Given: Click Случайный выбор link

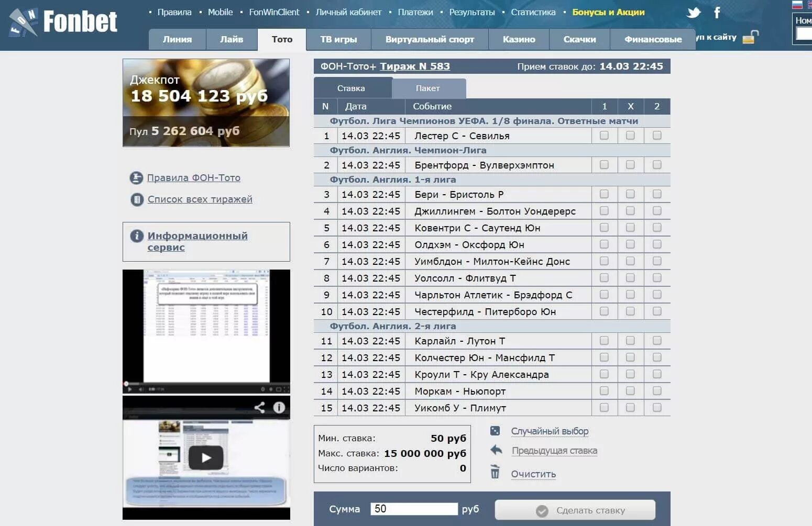Looking at the screenshot, I should (550, 431).
